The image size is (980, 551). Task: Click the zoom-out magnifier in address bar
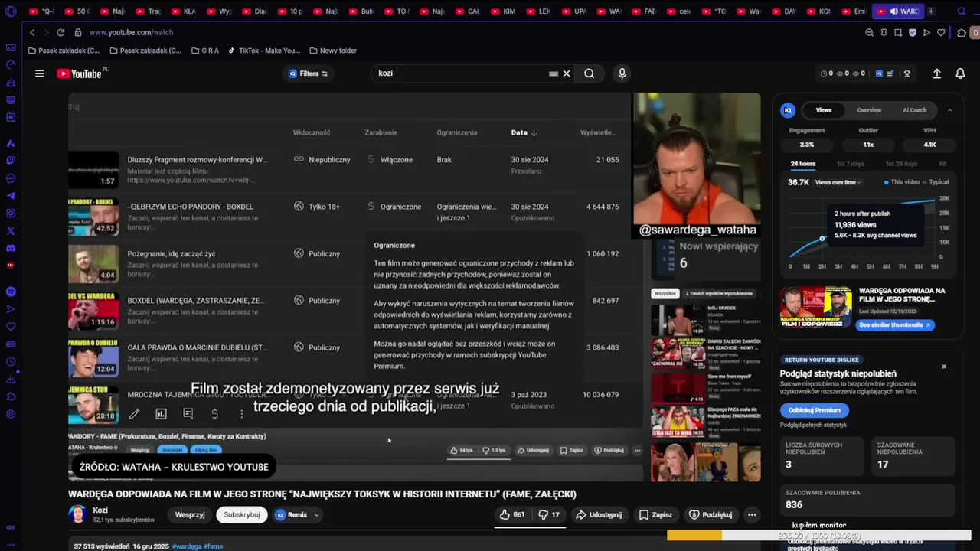[869, 33]
